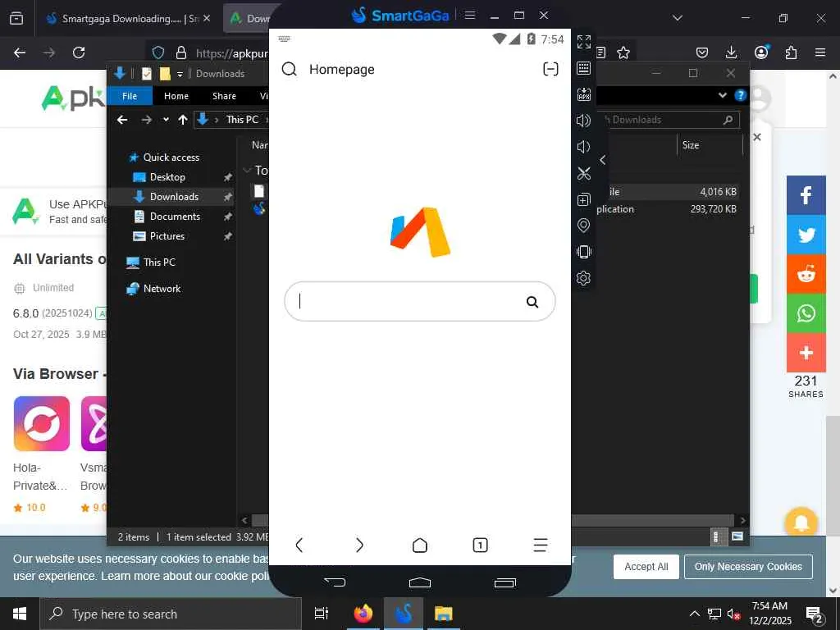Share the page via WhatsApp button

806,313
